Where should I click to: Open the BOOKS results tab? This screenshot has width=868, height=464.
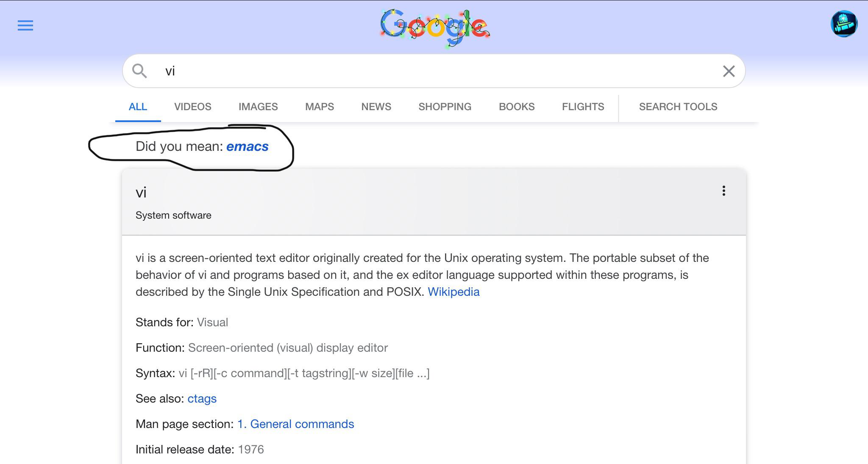coord(517,107)
